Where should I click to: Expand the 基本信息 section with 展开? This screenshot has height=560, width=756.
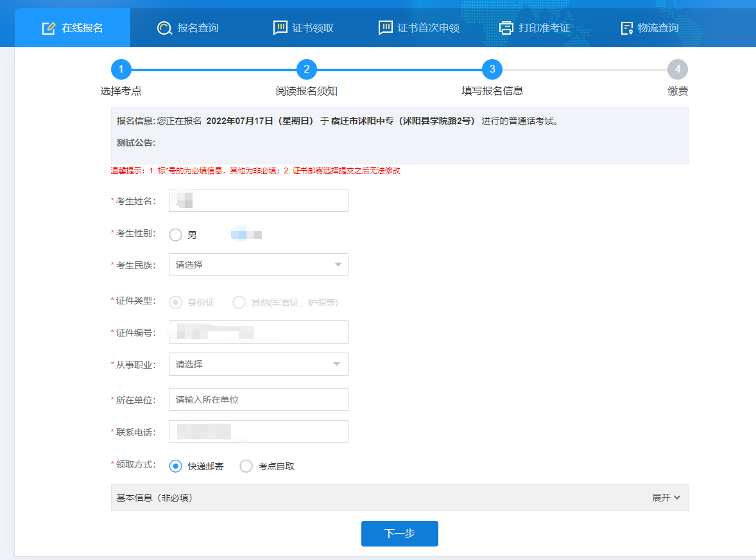click(666, 498)
